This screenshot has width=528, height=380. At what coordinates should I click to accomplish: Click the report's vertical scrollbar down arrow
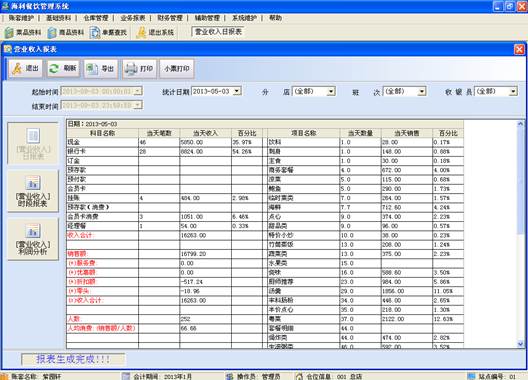point(521,344)
